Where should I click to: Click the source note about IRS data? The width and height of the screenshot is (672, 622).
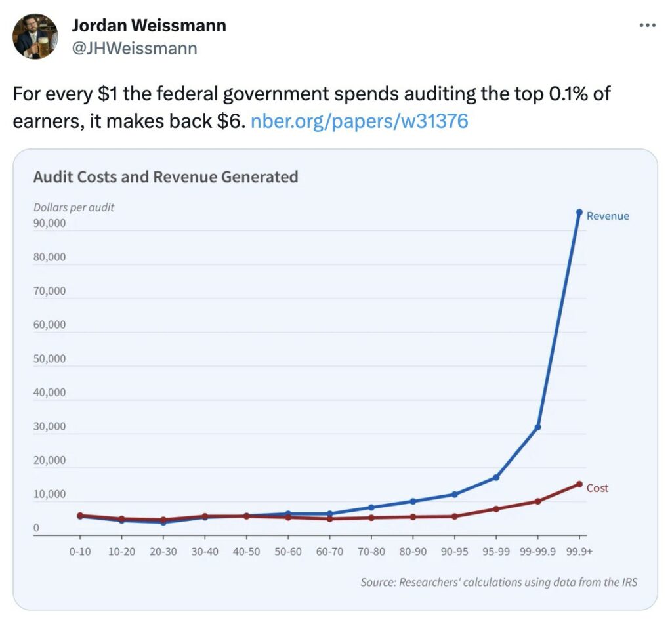click(x=499, y=582)
